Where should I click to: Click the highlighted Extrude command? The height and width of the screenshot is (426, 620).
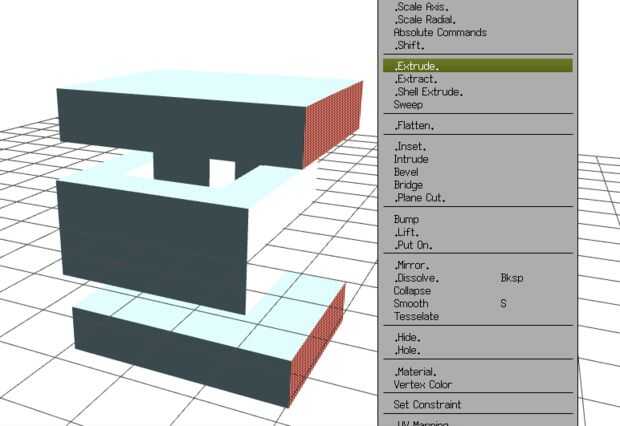(x=478, y=66)
